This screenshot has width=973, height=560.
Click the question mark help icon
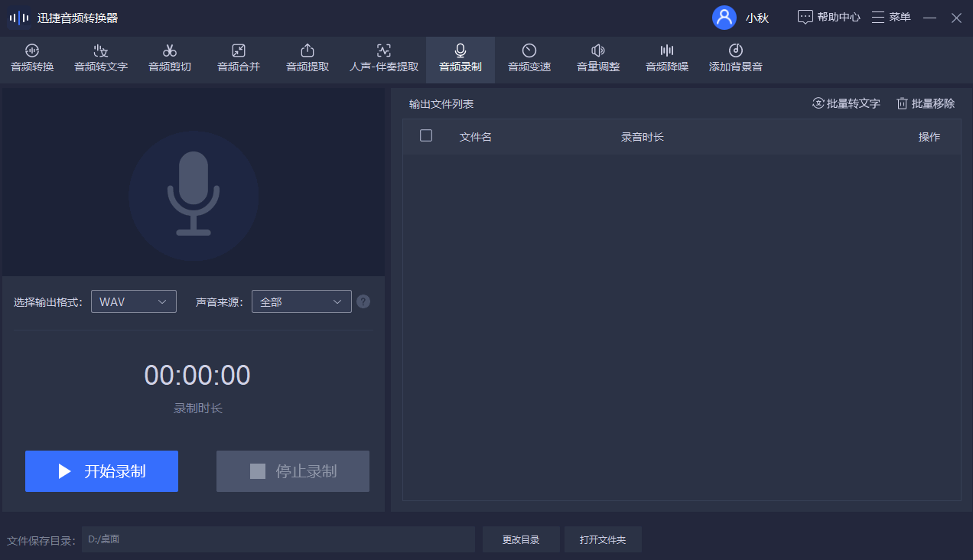coord(363,301)
